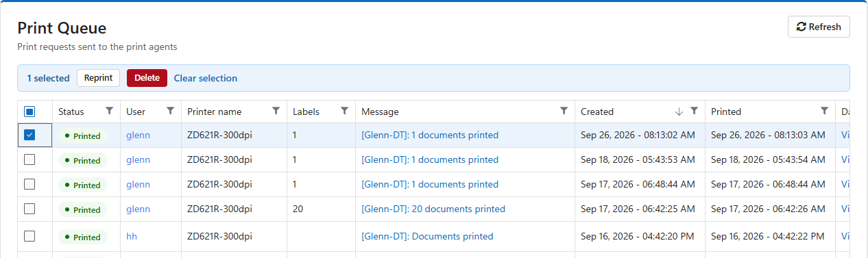Open the 20 documents printed message

[433, 209]
